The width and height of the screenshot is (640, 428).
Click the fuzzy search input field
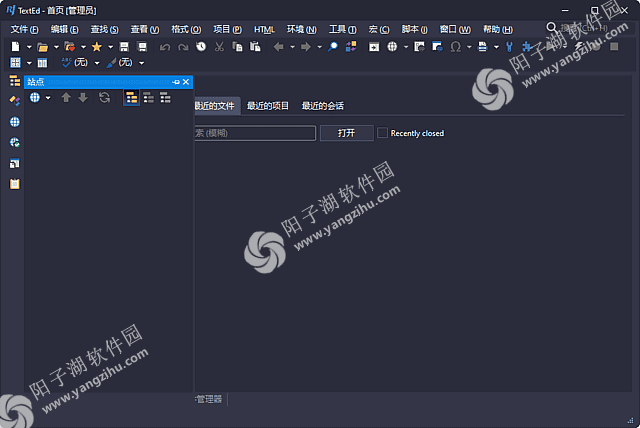coord(255,133)
